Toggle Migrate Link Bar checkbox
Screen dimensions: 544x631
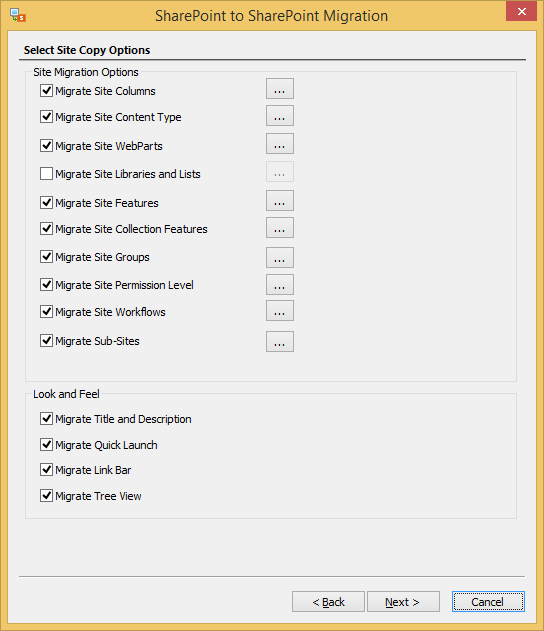coord(46,470)
